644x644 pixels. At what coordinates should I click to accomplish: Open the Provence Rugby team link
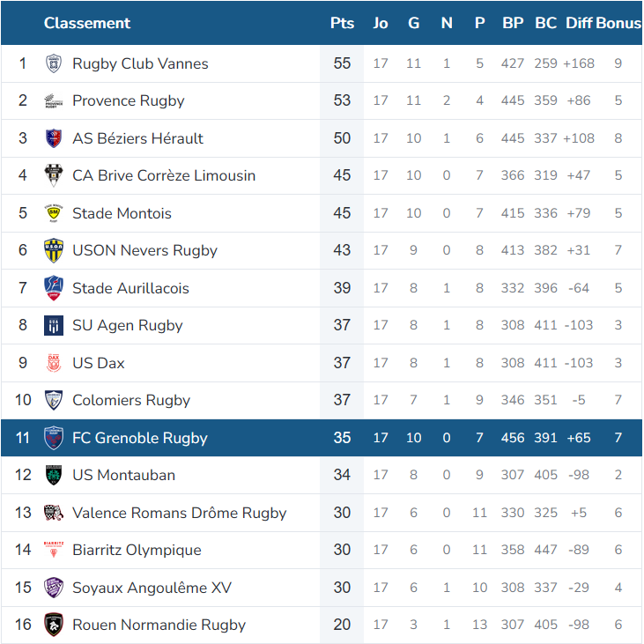tap(128, 100)
